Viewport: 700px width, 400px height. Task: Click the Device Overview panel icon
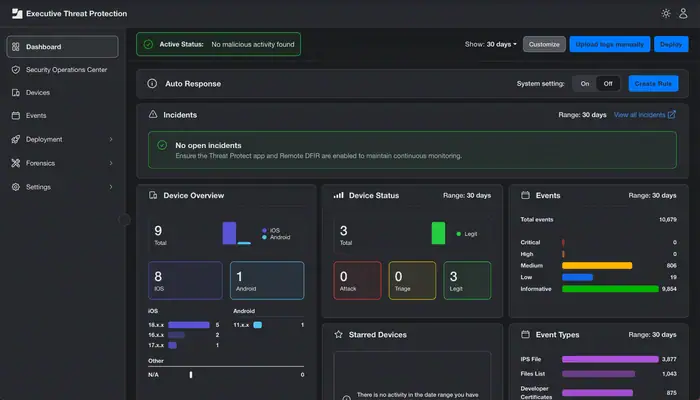[x=153, y=195]
